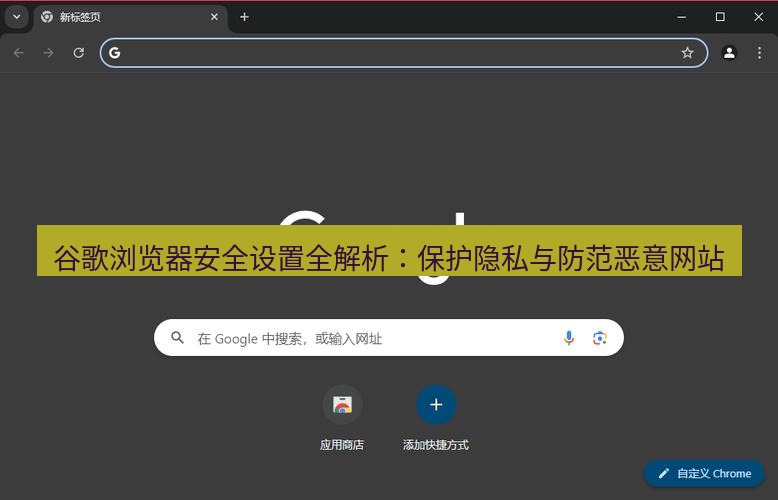Image resolution: width=778 pixels, height=500 pixels.
Task: Maximize the Chrome window
Action: [x=720, y=17]
